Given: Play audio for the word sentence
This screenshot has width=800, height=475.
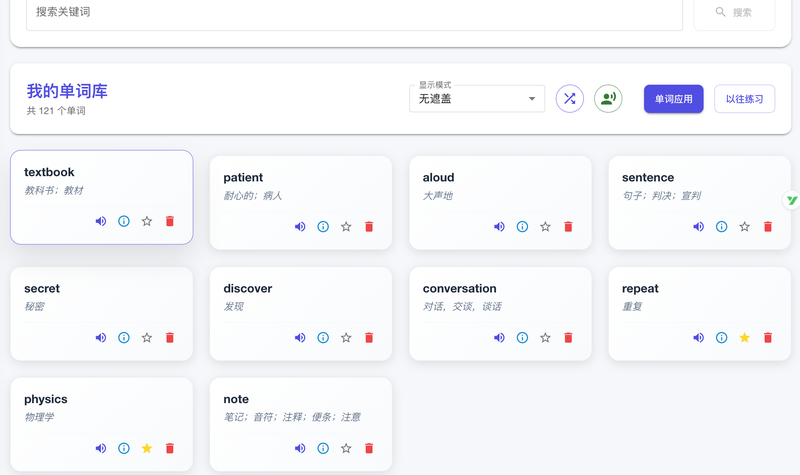Looking at the screenshot, I should pos(699,227).
